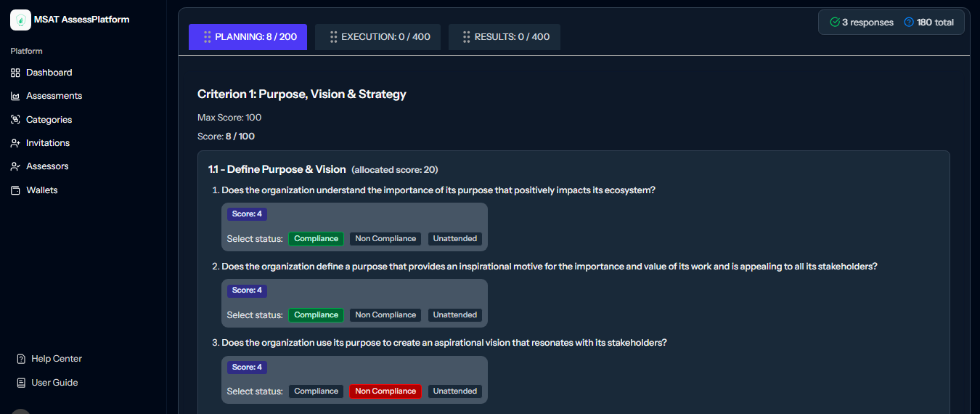Click the Assessors user-check icon
980x414 pixels.
pos(15,166)
